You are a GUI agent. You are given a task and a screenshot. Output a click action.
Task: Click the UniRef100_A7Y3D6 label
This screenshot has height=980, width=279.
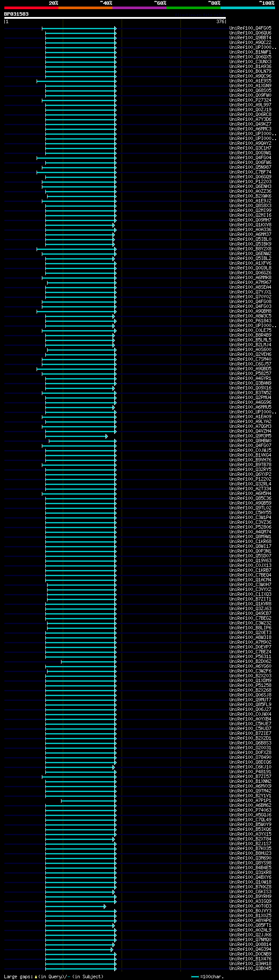pos(250,119)
